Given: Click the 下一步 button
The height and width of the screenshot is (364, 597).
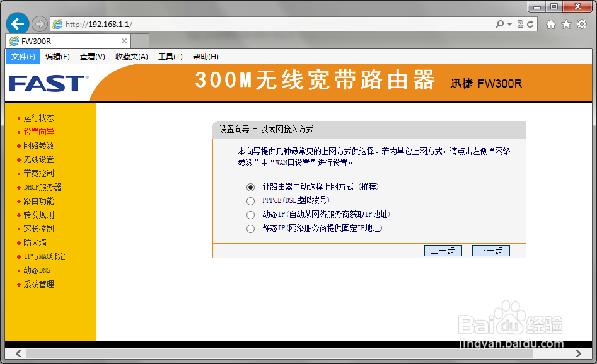Looking at the screenshot, I should pos(490,250).
